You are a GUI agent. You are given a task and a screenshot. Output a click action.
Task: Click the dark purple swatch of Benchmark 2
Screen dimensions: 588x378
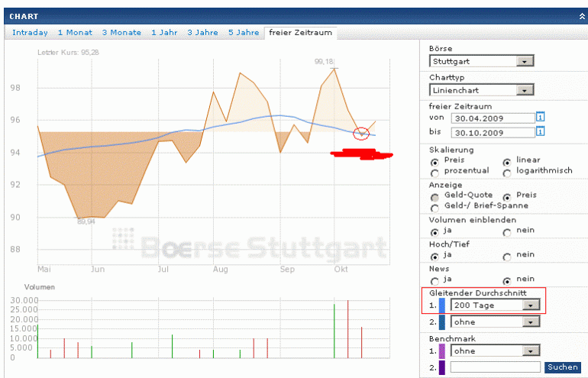tap(441, 367)
